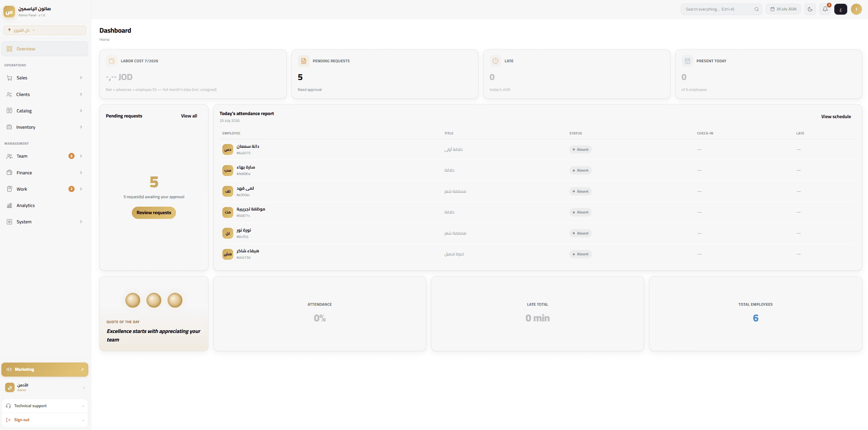Click the Labor Cost wallet icon
The image size is (868, 430).
(112, 61)
